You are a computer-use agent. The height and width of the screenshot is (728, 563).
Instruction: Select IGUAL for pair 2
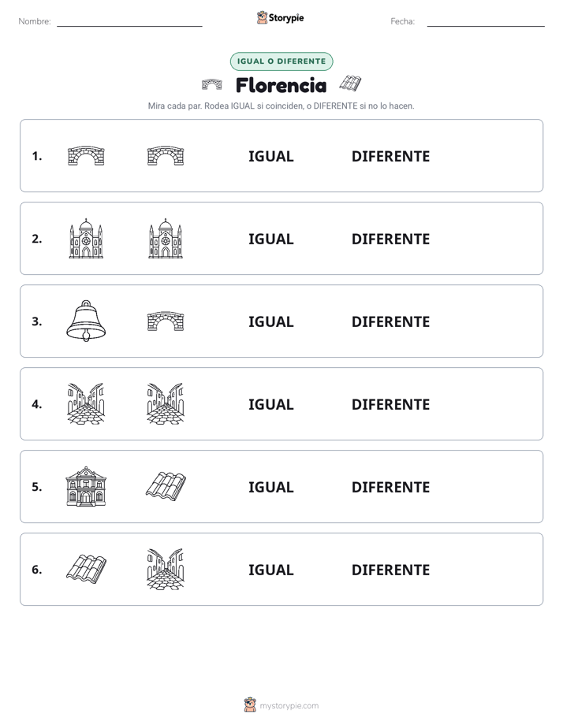pos(270,239)
